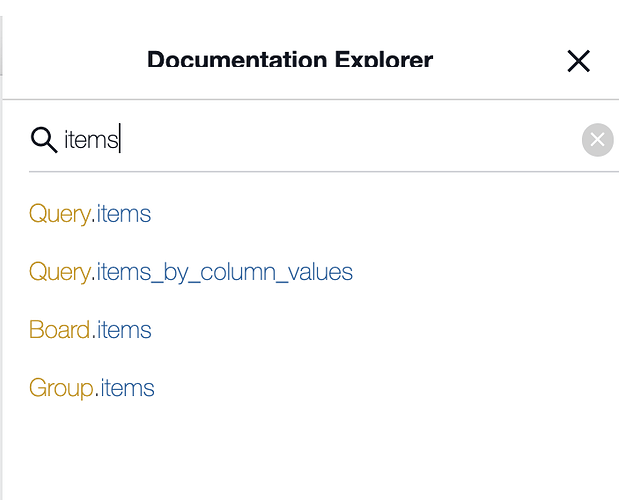This screenshot has width=619, height=500.
Task: Click the dot separator in Board.items
Action: (x=94, y=337)
